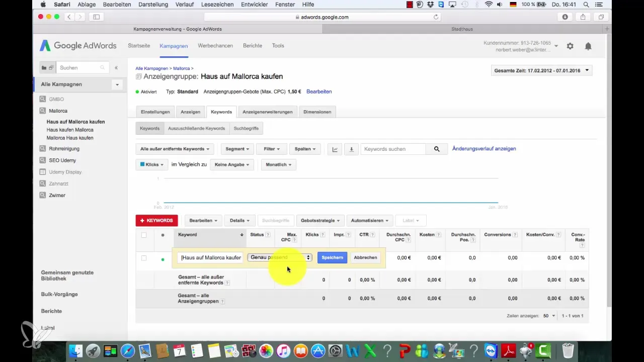Open the notifications bell icon
Screen dimensions: 644x362
(588, 46)
